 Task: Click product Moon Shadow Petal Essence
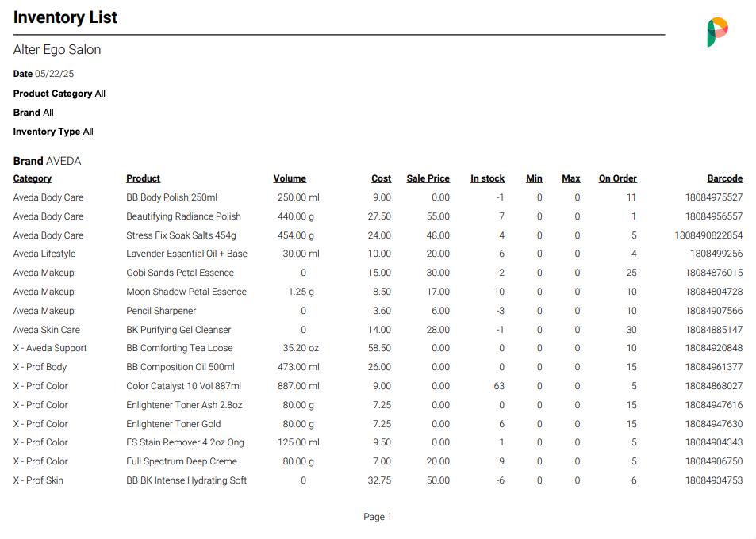pos(186,292)
